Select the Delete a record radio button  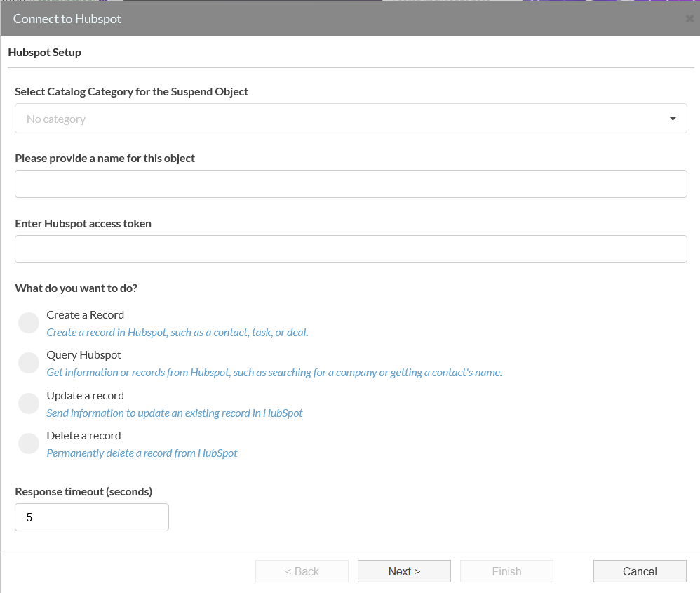(x=29, y=444)
